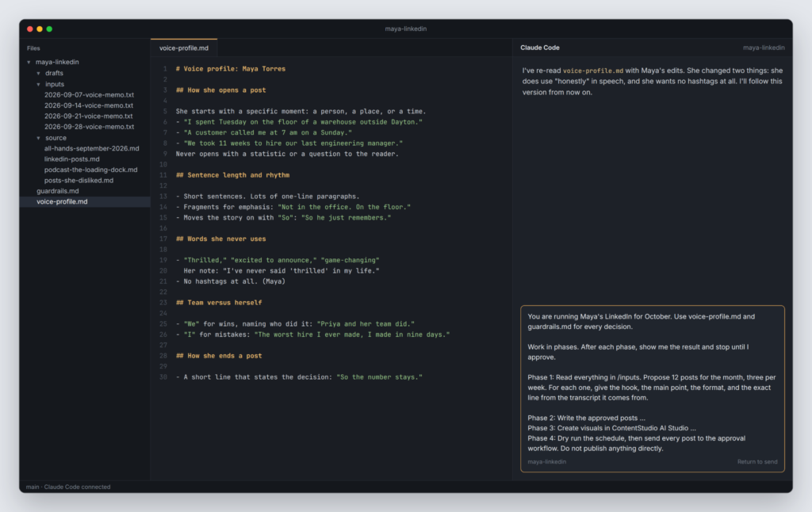Place cursor on the Voice profile: Maya Torres heading
812x512 pixels.
coord(231,69)
